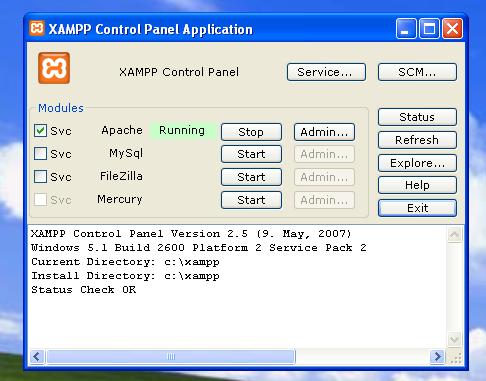Maximize the XAMPP window
The height and width of the screenshot is (381, 486).
coord(429,29)
